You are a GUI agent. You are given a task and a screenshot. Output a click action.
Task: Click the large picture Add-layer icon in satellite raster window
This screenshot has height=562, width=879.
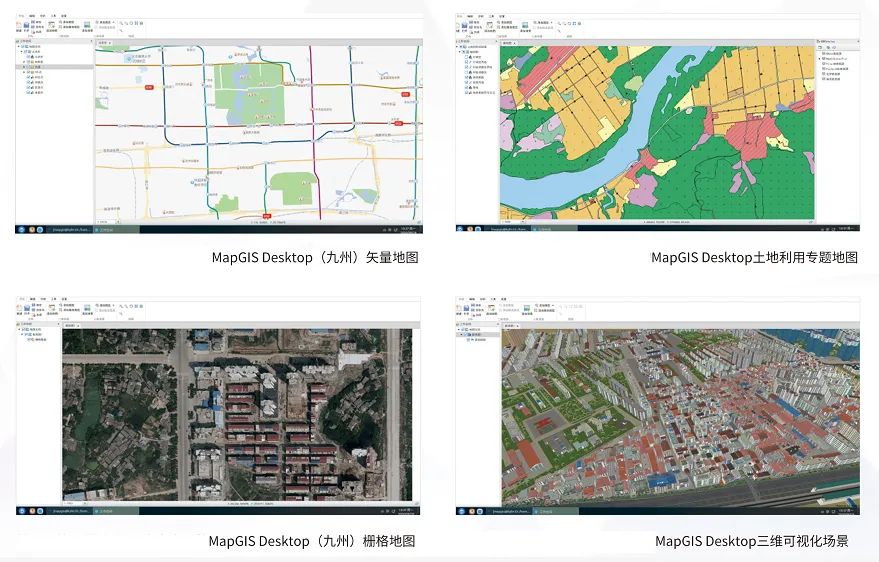(87, 308)
